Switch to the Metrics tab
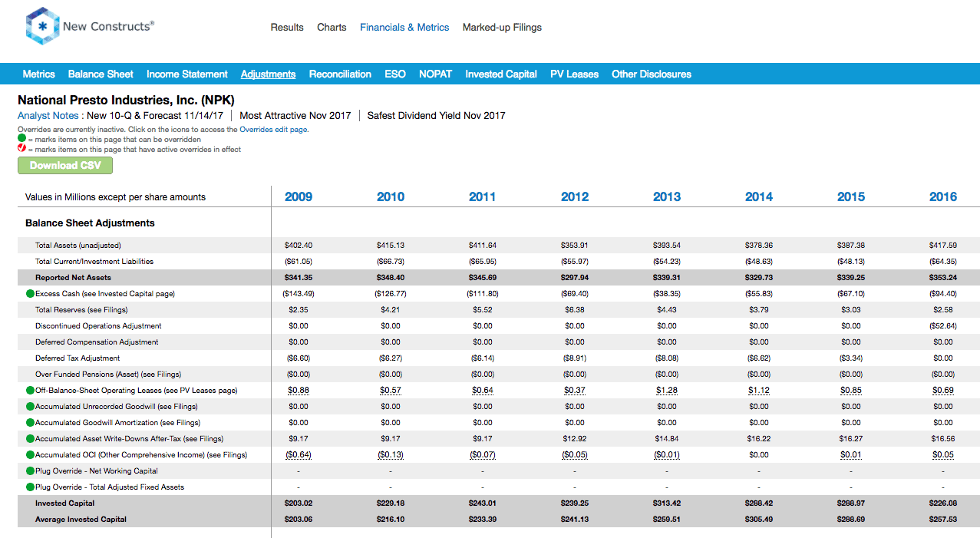The height and width of the screenshot is (538, 980). coord(38,74)
